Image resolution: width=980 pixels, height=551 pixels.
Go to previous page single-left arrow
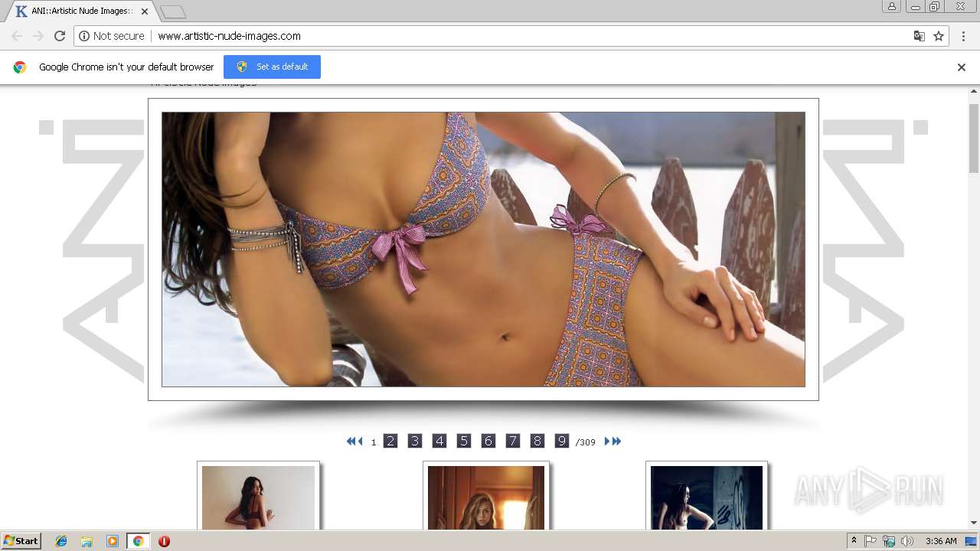coord(361,441)
